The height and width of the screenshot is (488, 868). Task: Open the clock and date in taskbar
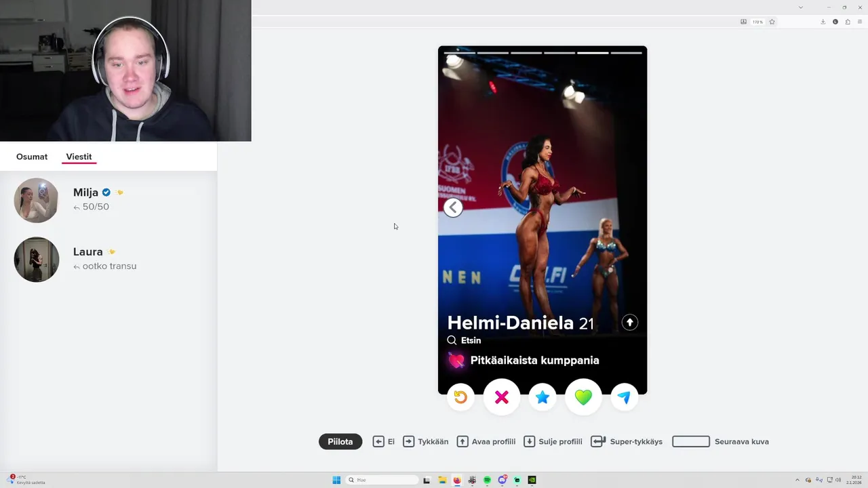click(x=854, y=480)
